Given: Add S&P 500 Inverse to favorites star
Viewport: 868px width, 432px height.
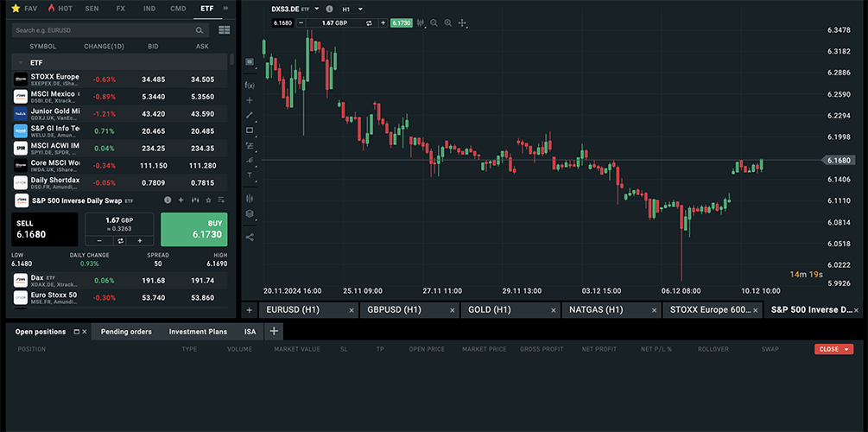Looking at the screenshot, I should click(x=194, y=200).
